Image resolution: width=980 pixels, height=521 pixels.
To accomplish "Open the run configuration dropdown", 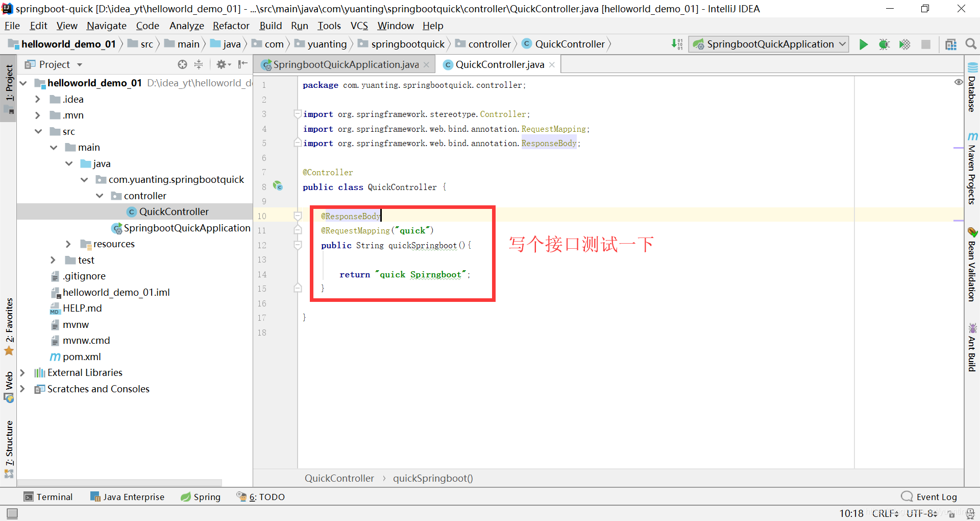I will coord(769,44).
